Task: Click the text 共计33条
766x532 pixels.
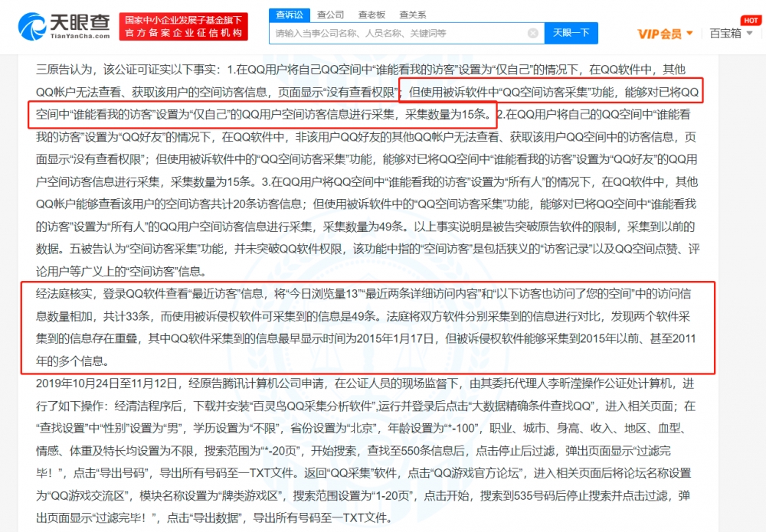Action: [127, 316]
